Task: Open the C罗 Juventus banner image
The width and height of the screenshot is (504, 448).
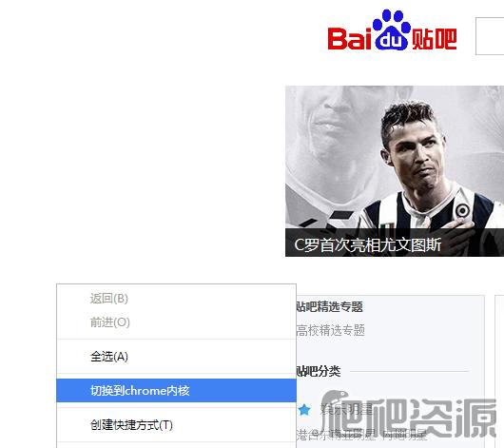Action: click(x=395, y=171)
